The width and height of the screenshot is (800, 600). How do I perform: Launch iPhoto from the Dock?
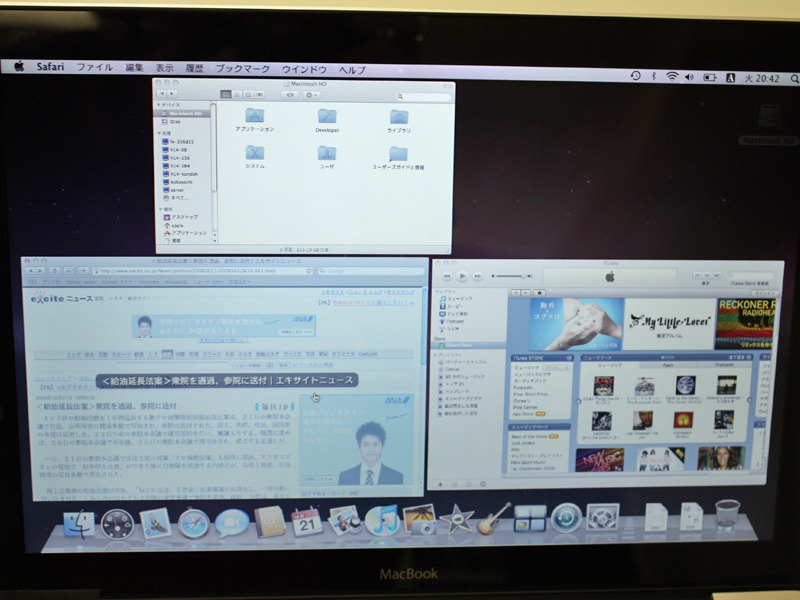419,519
